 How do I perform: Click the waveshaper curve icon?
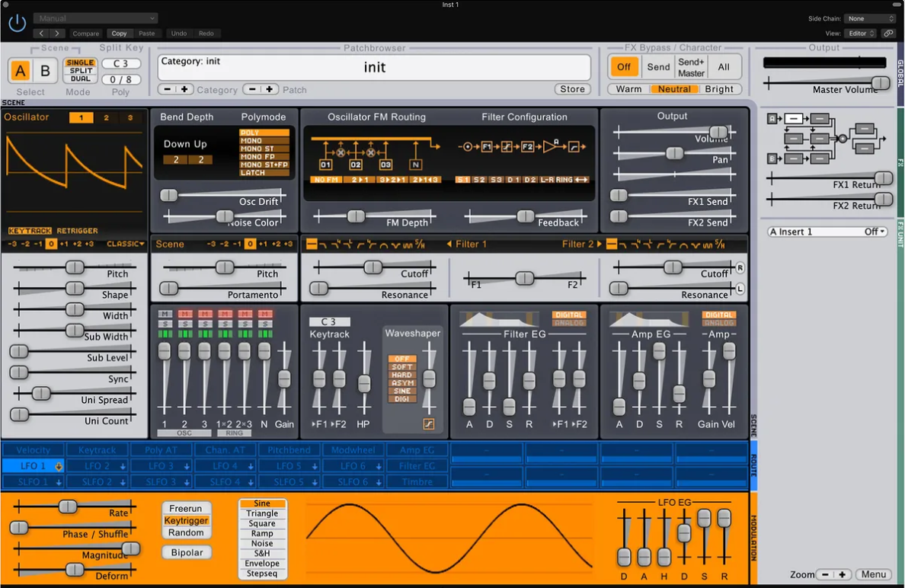[x=429, y=424]
